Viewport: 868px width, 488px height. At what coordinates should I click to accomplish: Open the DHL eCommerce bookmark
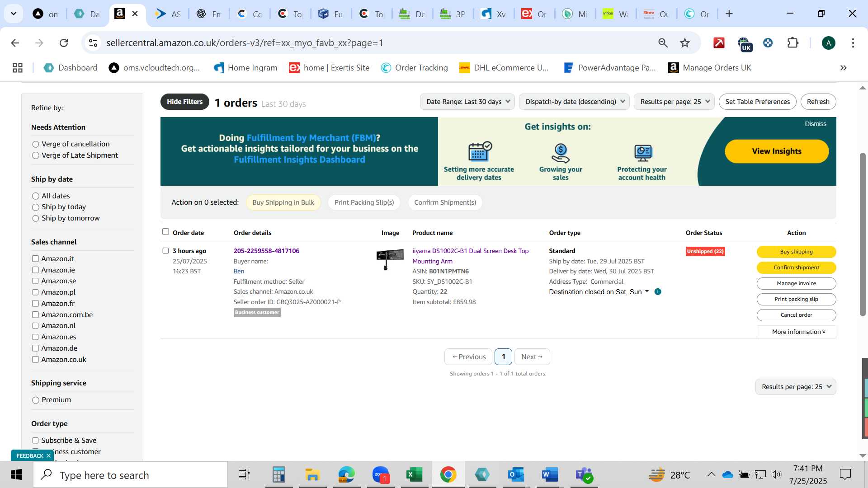tap(504, 68)
